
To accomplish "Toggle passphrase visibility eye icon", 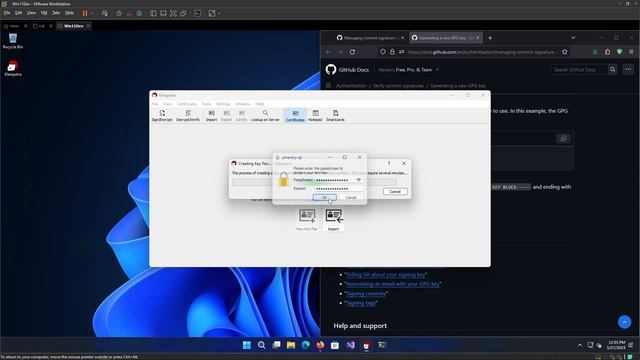I will pos(359,180).
